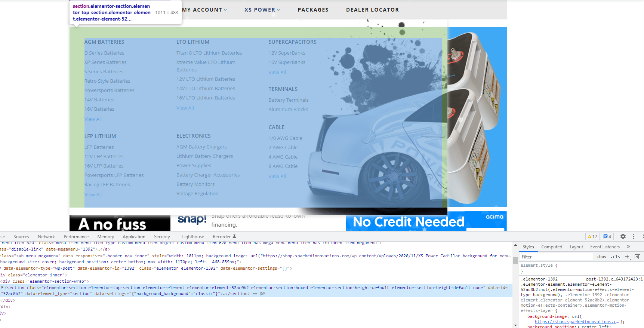The height and width of the screenshot is (328, 644).
Task: Toggle the .cls element classes panel
Action: click(616, 257)
